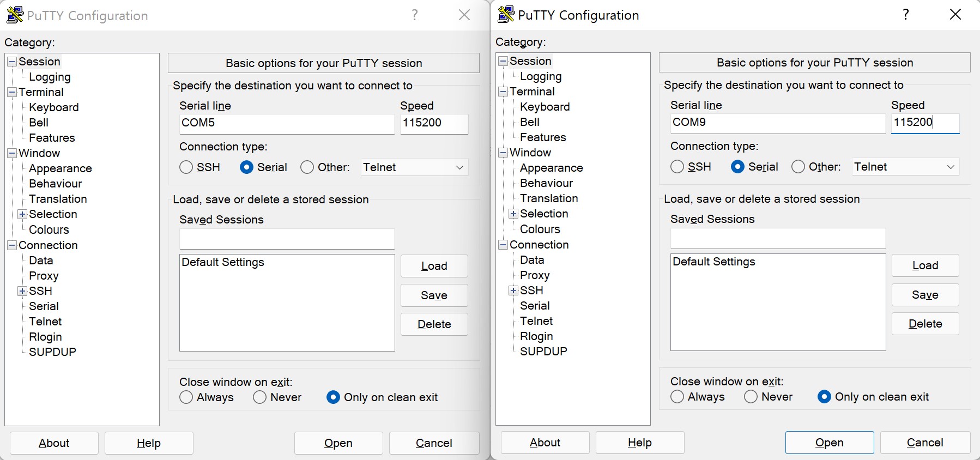Click Delete button in left window
Screen dimensions: 980x460
click(434, 324)
